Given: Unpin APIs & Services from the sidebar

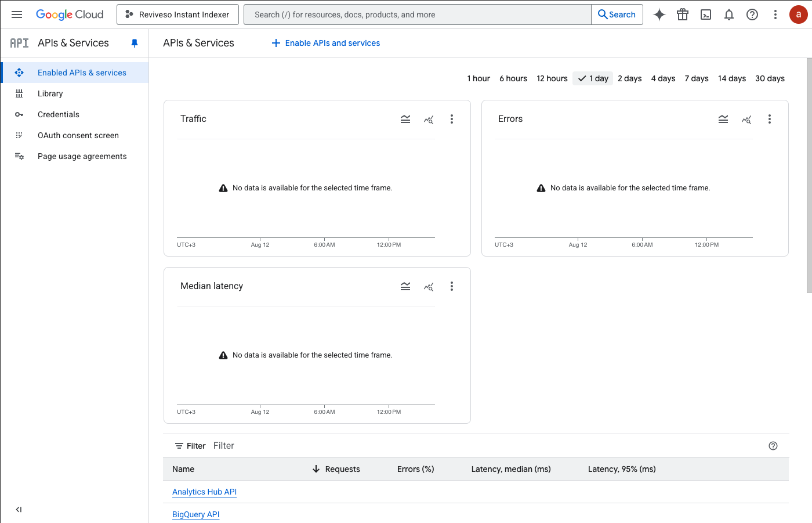Looking at the screenshot, I should (135, 43).
